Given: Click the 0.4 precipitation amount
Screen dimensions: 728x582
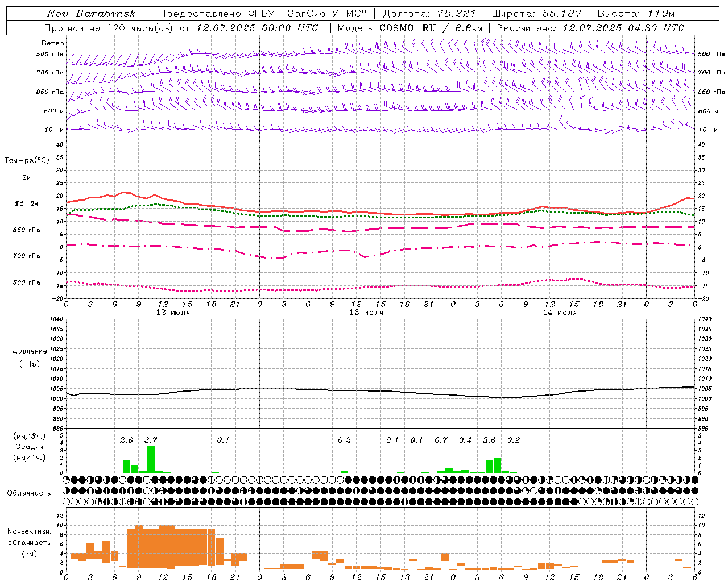Looking at the screenshot, I should tap(465, 440).
